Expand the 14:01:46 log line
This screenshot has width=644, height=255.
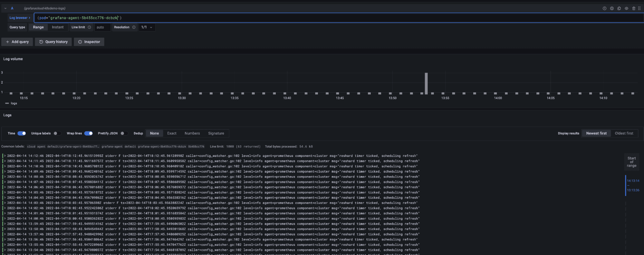[5, 213]
